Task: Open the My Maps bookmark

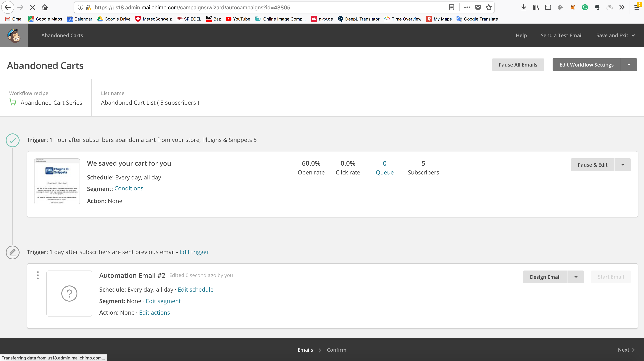Action: tap(439, 19)
